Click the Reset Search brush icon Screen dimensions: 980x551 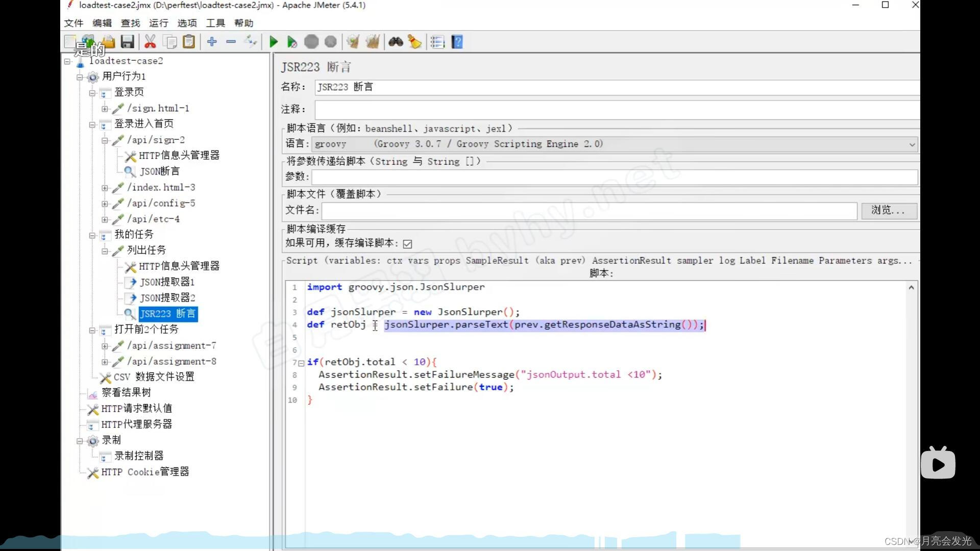(415, 42)
